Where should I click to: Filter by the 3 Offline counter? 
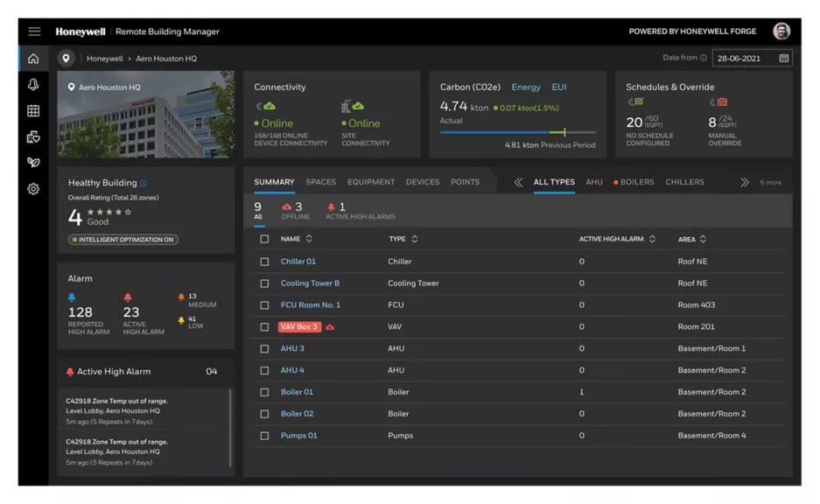point(296,210)
